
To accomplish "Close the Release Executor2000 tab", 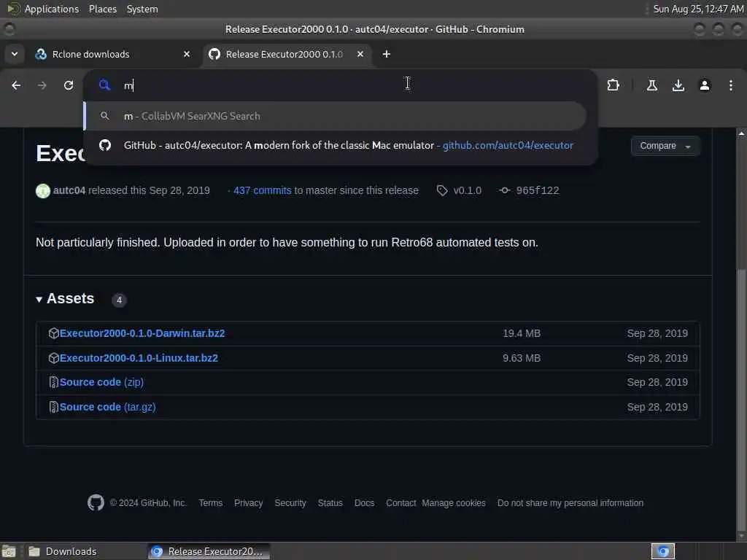I will tap(360, 54).
